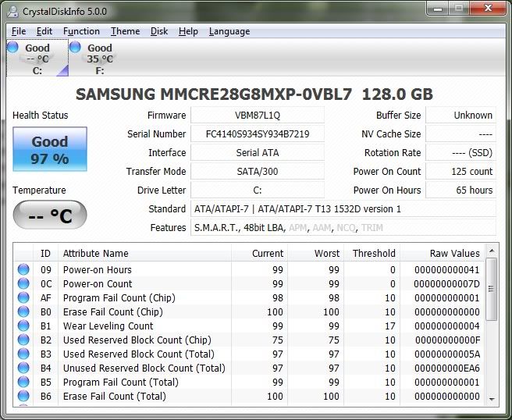Image resolution: width=512 pixels, height=420 pixels.
Task: Click status orb for Used Reserved Block Count (Chip)
Action: (x=23, y=340)
